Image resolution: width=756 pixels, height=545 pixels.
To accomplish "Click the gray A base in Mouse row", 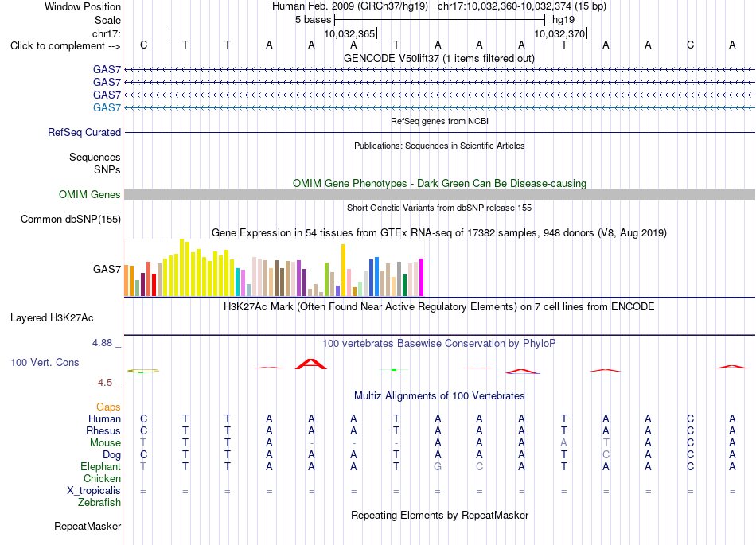I will 563,442.
